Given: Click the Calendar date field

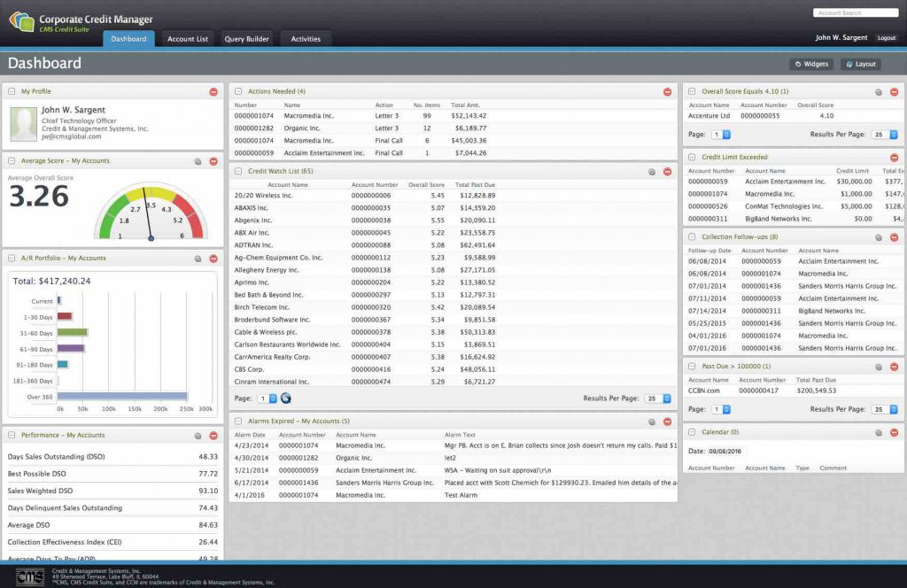Looking at the screenshot, I should tap(725, 451).
